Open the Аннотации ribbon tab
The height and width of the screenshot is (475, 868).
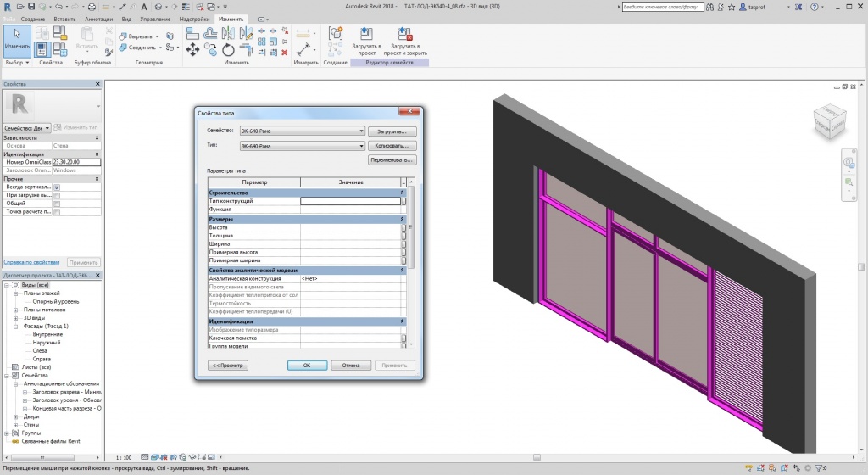tap(98, 19)
